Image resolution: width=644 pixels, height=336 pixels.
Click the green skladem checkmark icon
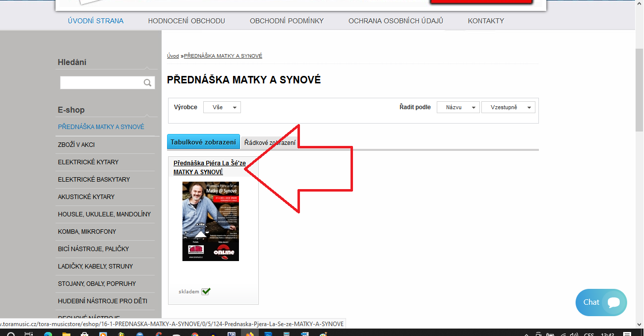pyautogui.click(x=206, y=291)
